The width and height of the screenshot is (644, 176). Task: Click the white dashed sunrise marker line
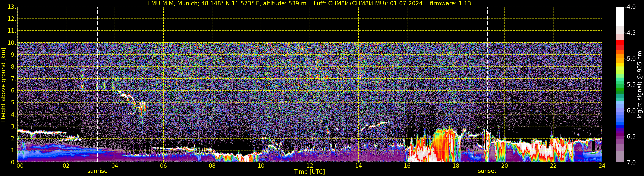97,85
